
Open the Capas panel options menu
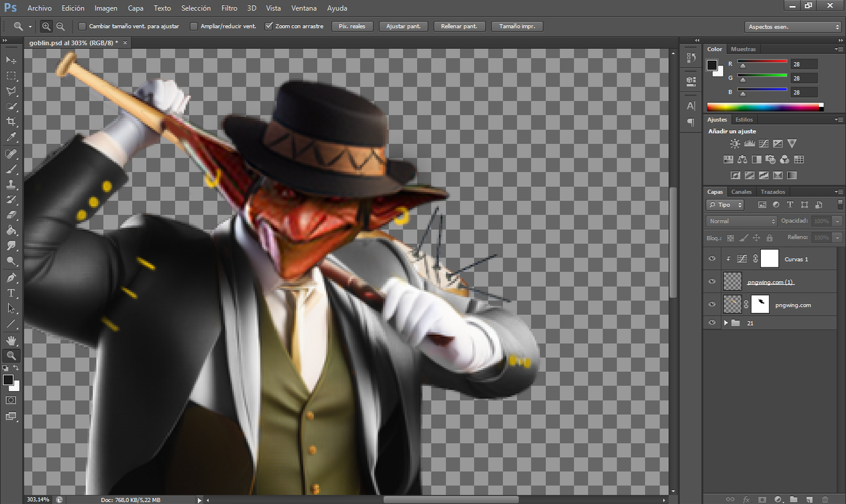pos(839,192)
